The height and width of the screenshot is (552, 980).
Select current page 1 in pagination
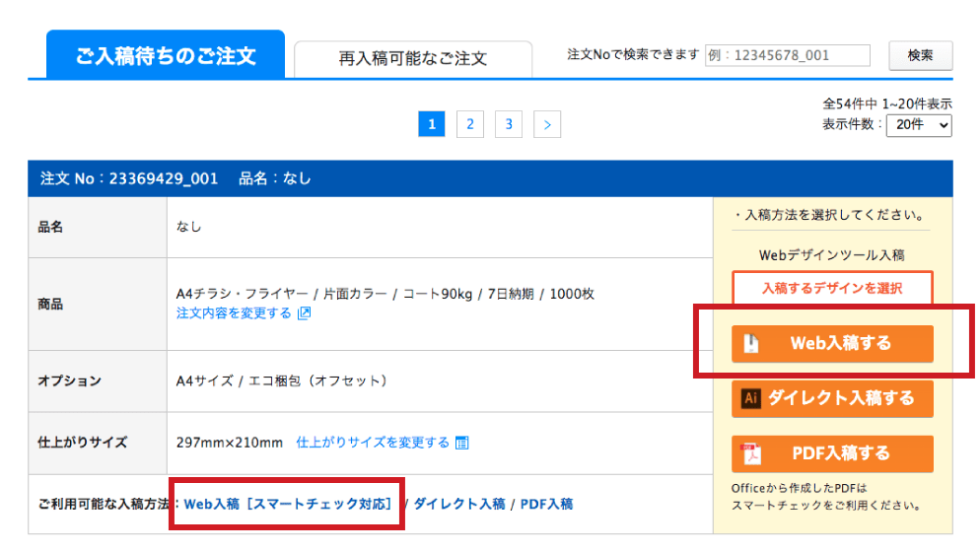click(432, 124)
